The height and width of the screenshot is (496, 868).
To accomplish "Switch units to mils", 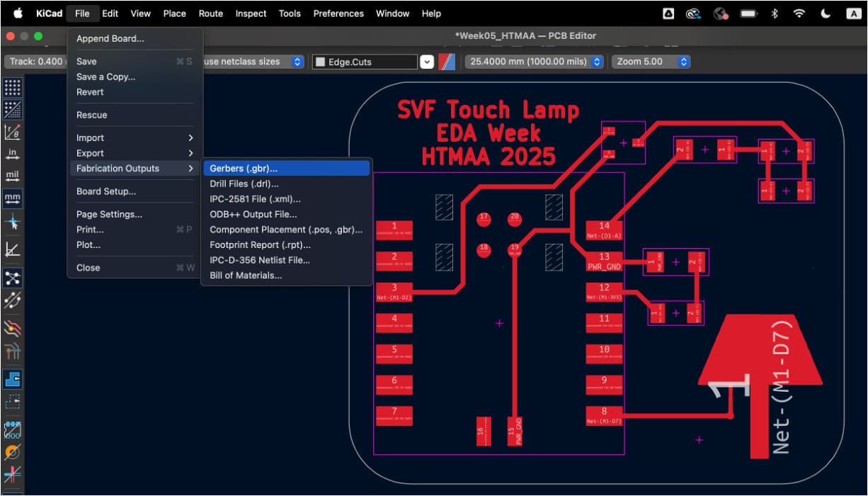I will [x=13, y=175].
